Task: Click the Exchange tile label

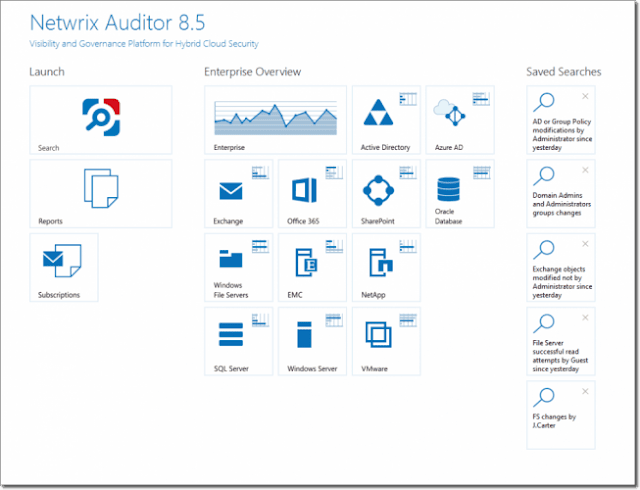Action: click(x=228, y=221)
